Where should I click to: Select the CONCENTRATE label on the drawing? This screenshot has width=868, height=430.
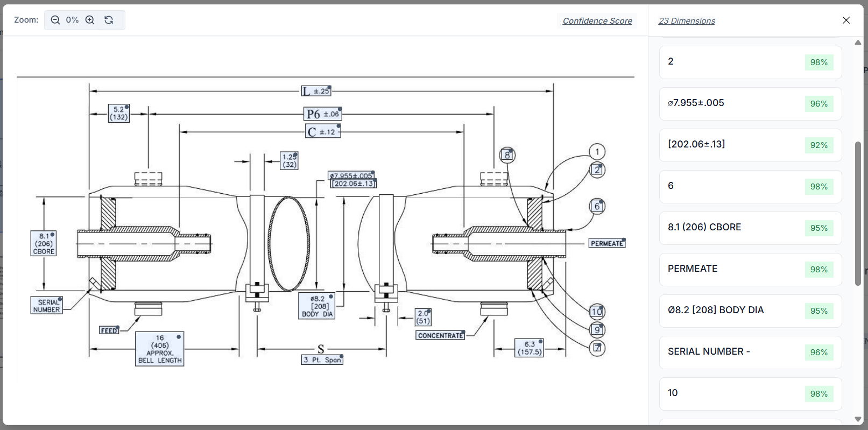[x=440, y=335]
